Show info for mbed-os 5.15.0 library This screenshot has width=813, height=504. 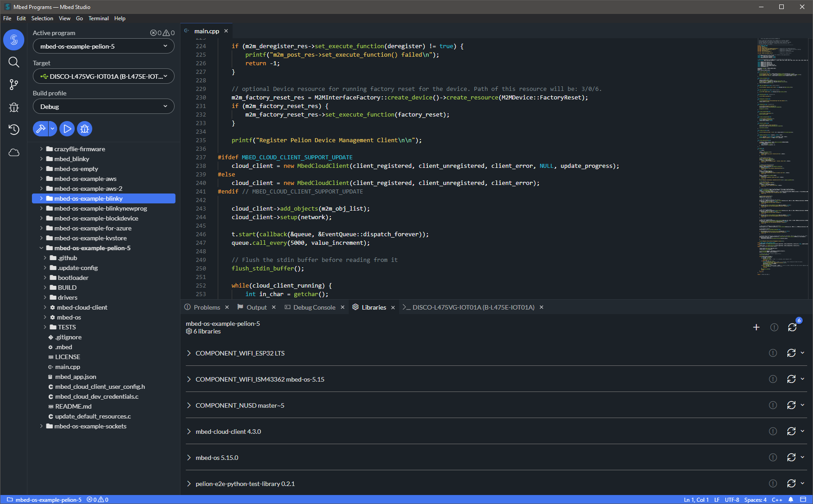click(x=773, y=457)
